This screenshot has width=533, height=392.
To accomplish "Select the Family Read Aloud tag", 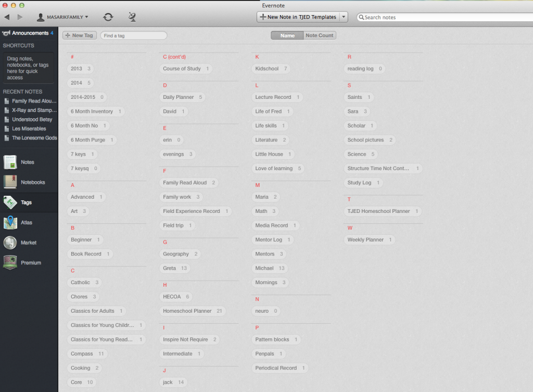I will pos(189,183).
